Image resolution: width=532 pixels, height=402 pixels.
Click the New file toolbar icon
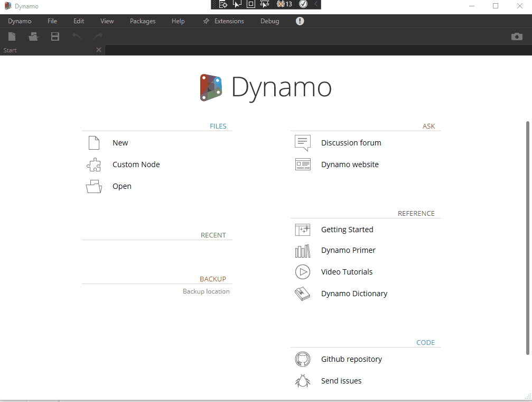pos(12,36)
